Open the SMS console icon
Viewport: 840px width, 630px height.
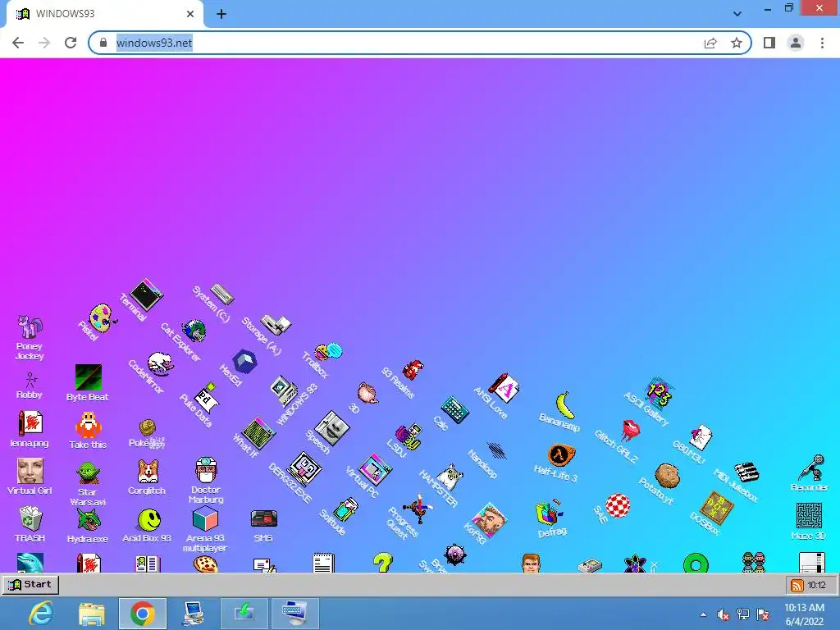264,518
